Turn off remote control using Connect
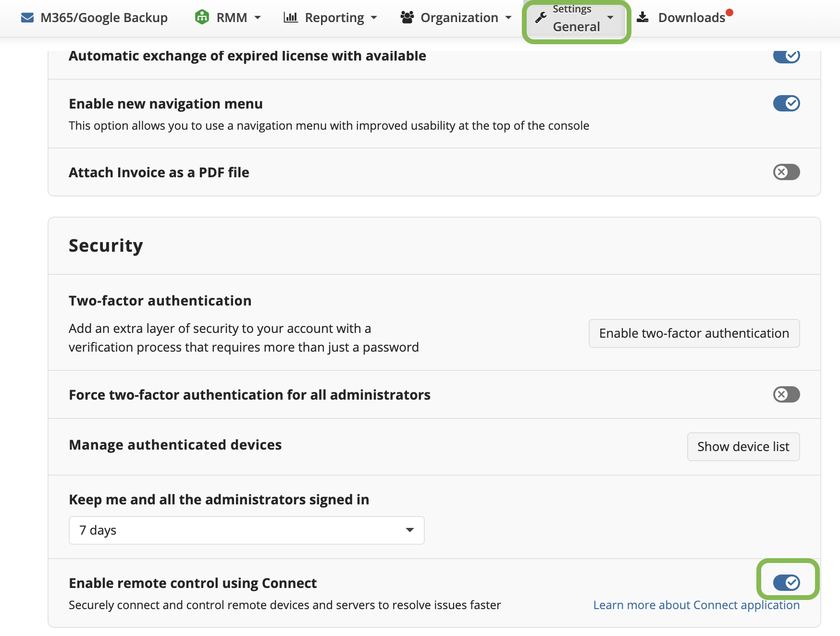This screenshot has height=636, width=840. click(787, 582)
